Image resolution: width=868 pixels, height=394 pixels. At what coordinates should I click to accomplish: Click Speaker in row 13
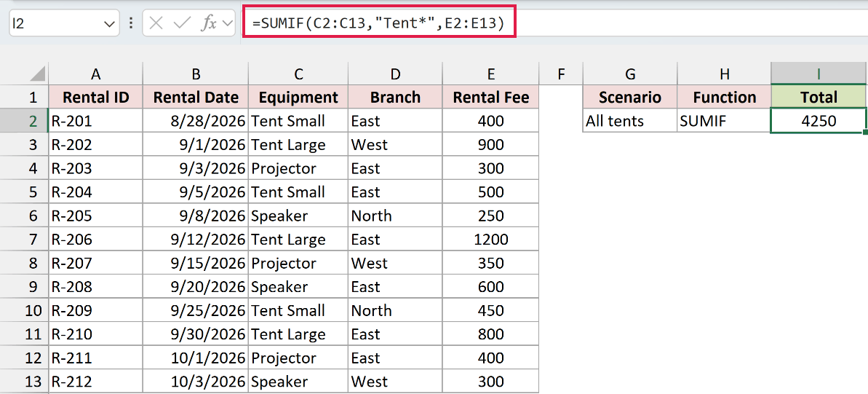pyautogui.click(x=298, y=381)
